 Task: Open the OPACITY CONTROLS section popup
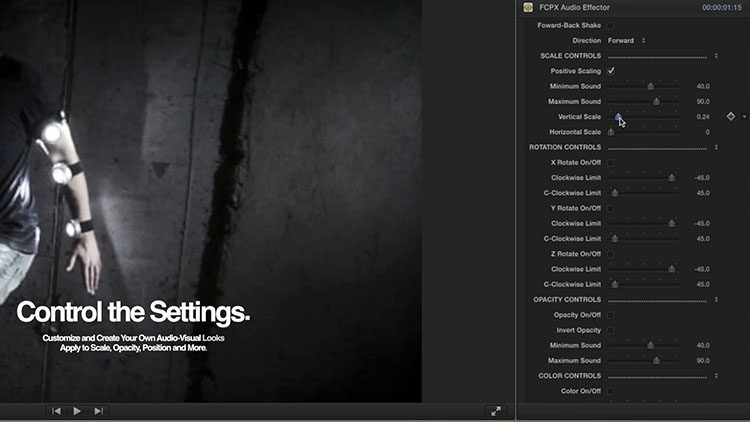tap(716, 300)
